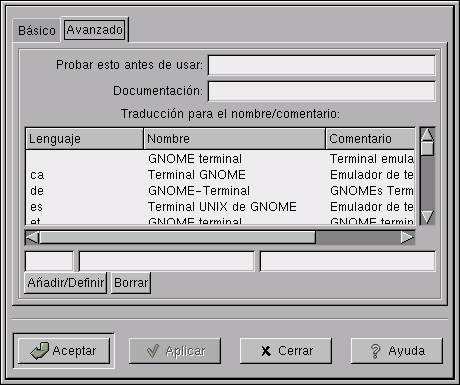Click the horizontal scrollbar right arrow

pos(407,238)
